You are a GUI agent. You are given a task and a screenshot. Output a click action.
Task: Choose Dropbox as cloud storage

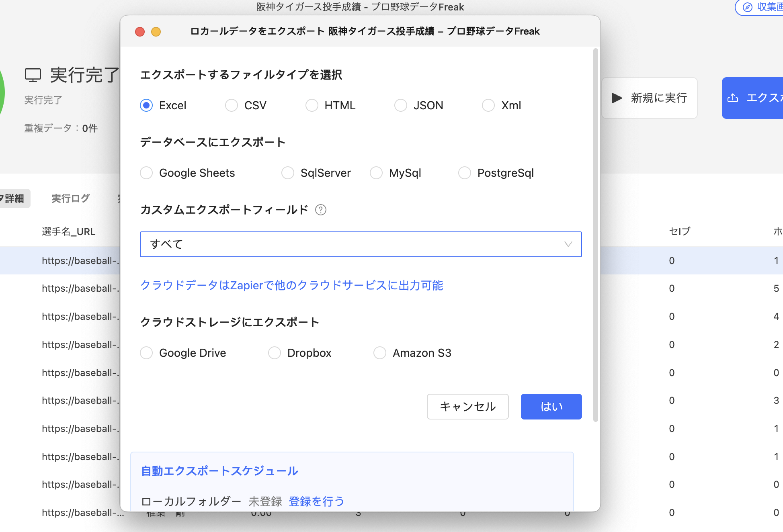[275, 353]
